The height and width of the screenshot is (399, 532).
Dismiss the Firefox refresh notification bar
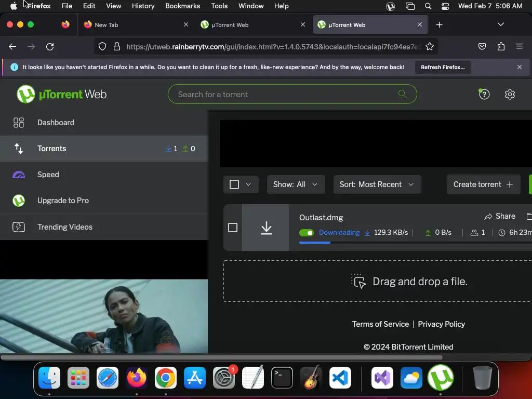tap(519, 67)
